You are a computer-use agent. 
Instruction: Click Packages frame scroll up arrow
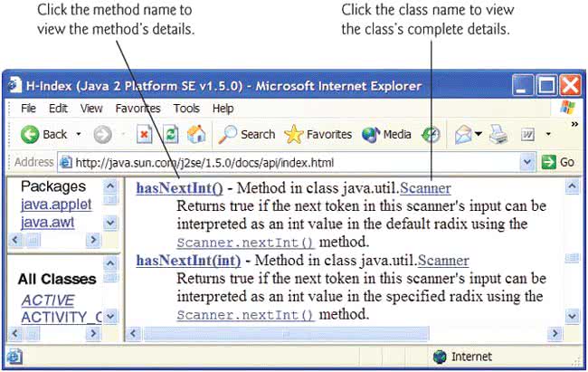(109, 186)
